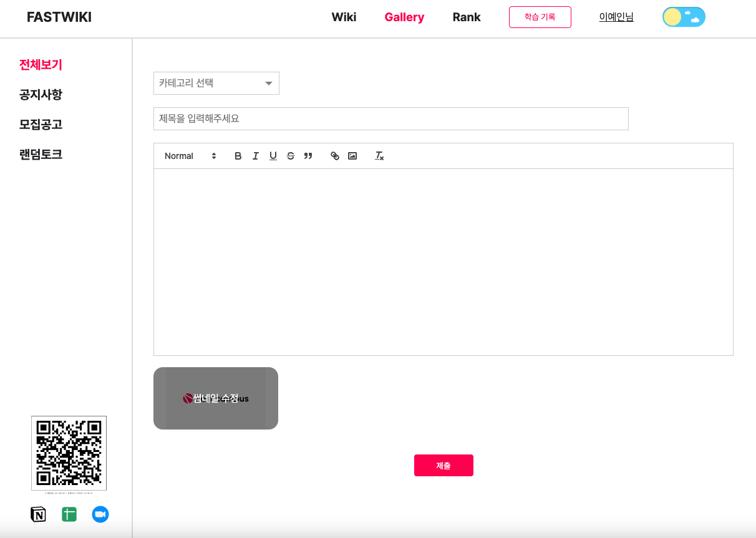Click 썸네일 수정 to edit the thumbnail

click(x=215, y=398)
